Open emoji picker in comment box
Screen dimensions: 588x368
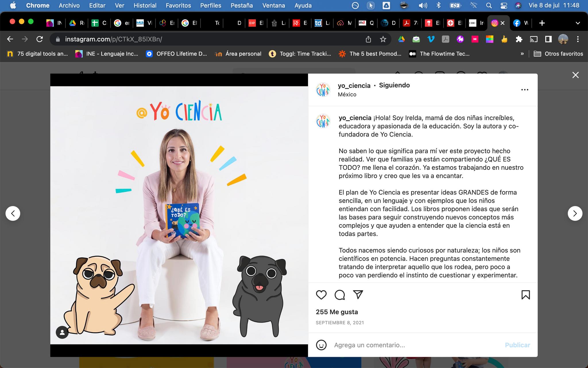pyautogui.click(x=321, y=345)
